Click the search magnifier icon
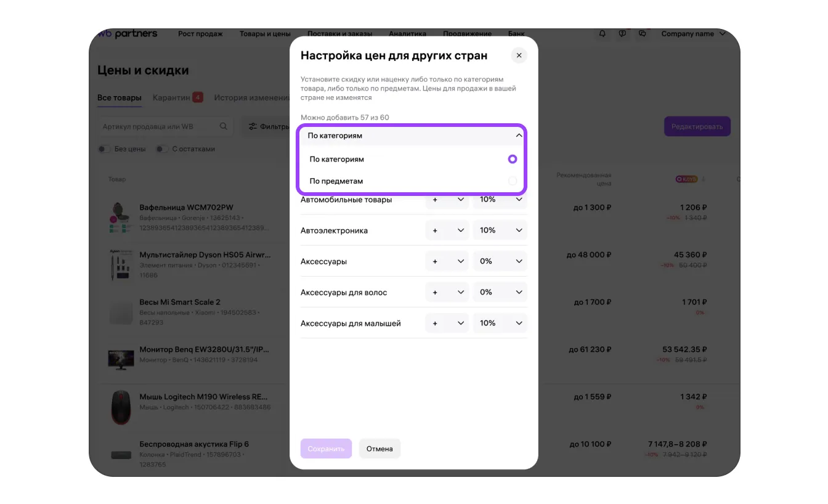This screenshot has height=504, width=828. [x=224, y=126]
